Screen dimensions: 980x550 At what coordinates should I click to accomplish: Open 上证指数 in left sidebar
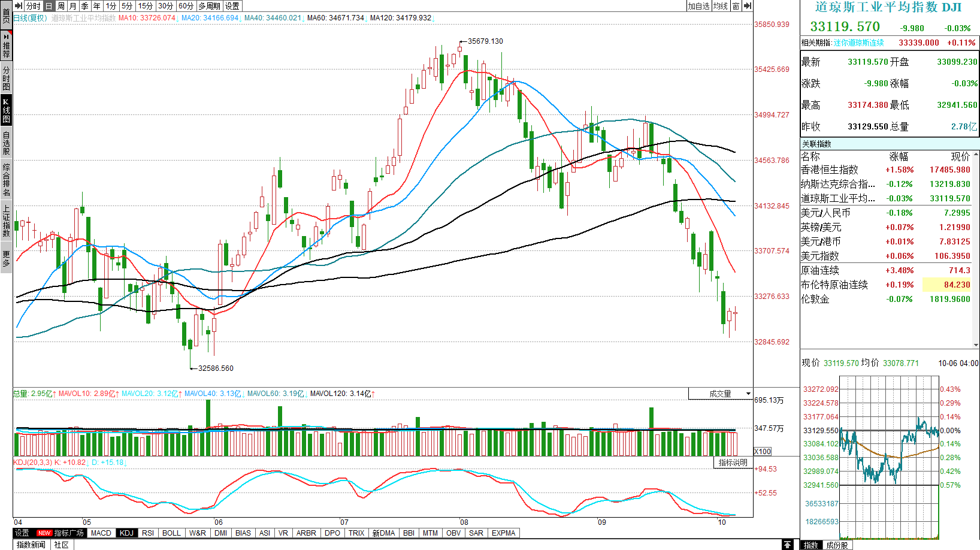(6, 220)
